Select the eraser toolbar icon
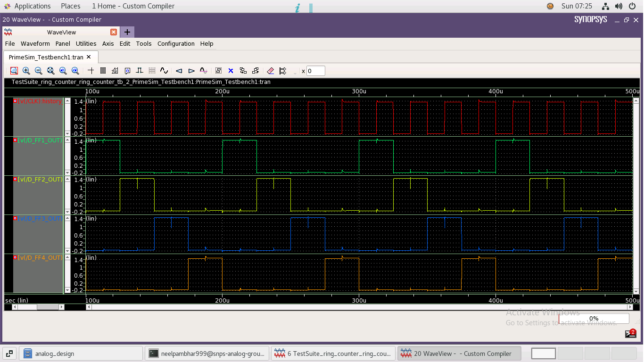644x362 pixels. click(270, 71)
